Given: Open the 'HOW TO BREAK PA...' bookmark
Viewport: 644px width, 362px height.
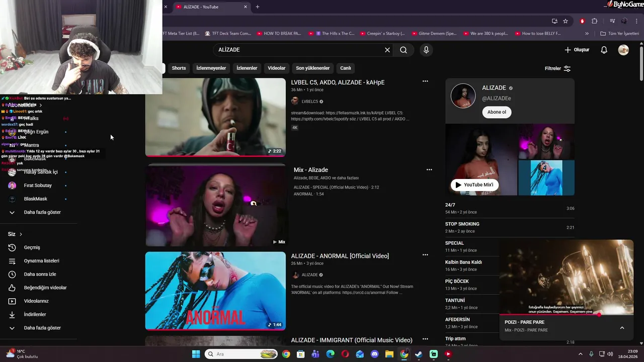Looking at the screenshot, I should pos(279,34).
